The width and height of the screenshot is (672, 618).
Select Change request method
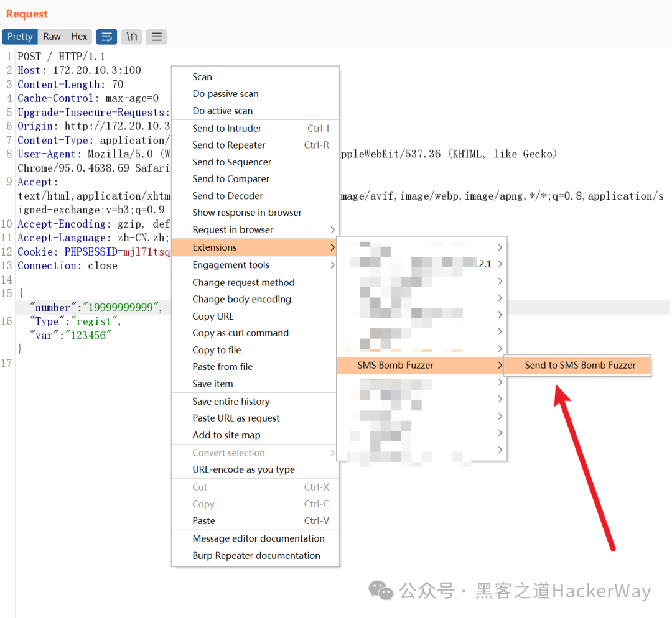click(256, 283)
